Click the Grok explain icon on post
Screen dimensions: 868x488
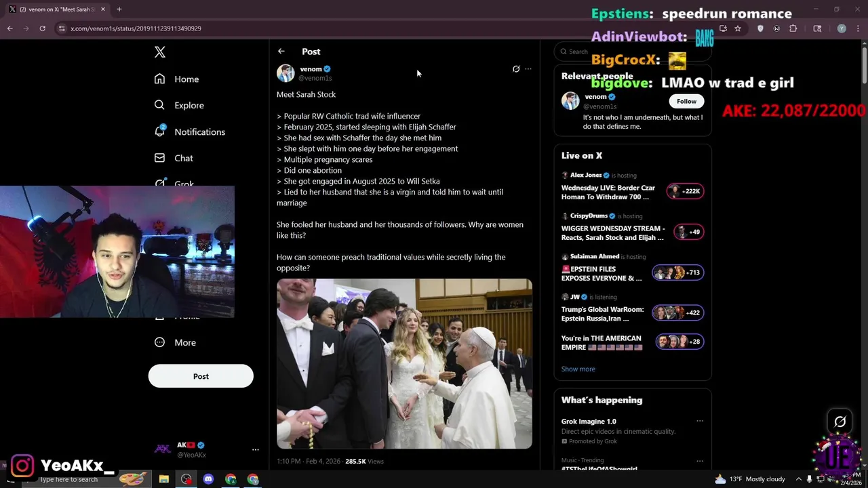[x=516, y=69]
